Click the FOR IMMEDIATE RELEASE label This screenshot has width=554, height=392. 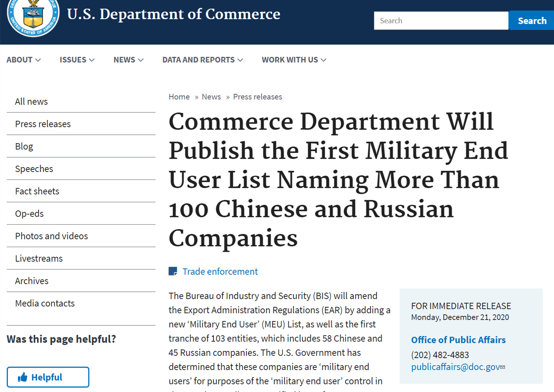(461, 306)
